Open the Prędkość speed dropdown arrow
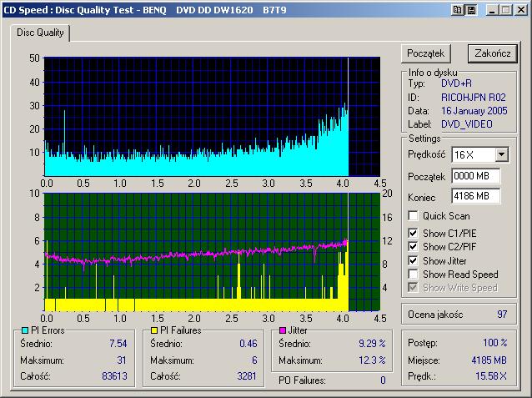The width and height of the screenshot is (532, 398). tap(501, 155)
